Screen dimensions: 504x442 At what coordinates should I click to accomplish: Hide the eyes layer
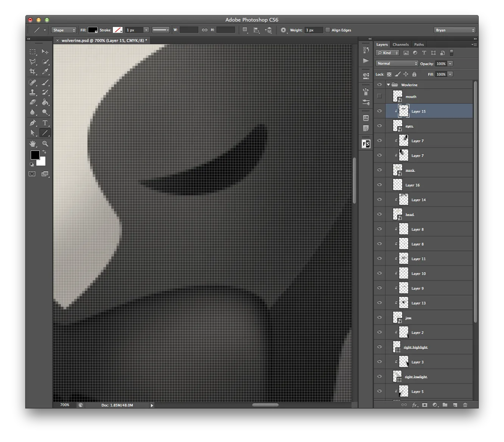click(380, 126)
